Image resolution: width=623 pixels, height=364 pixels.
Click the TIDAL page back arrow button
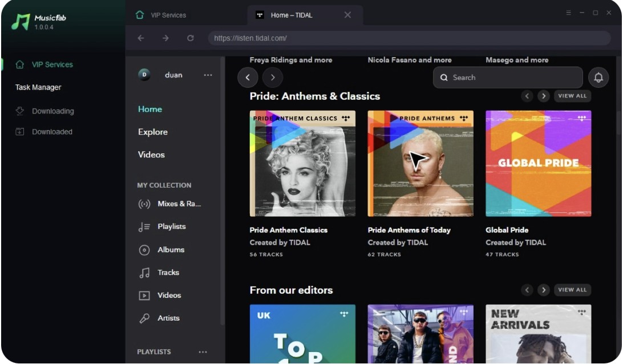click(248, 78)
